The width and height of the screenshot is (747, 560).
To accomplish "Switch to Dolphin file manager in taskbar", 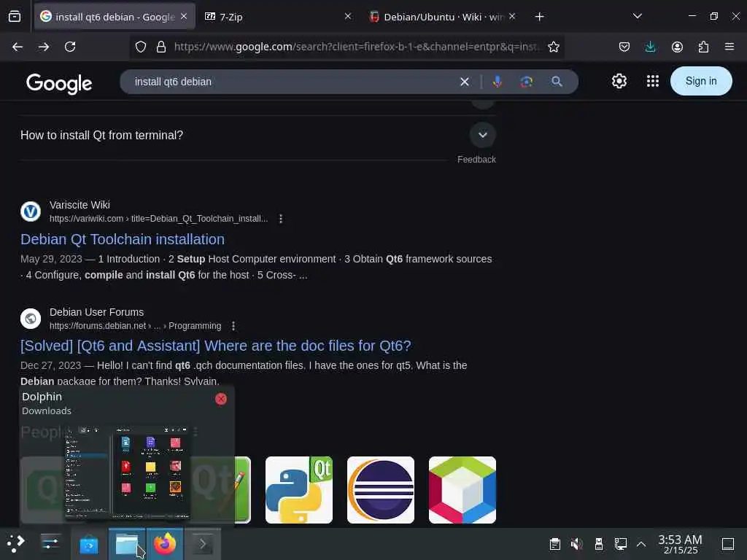I will coord(127,544).
